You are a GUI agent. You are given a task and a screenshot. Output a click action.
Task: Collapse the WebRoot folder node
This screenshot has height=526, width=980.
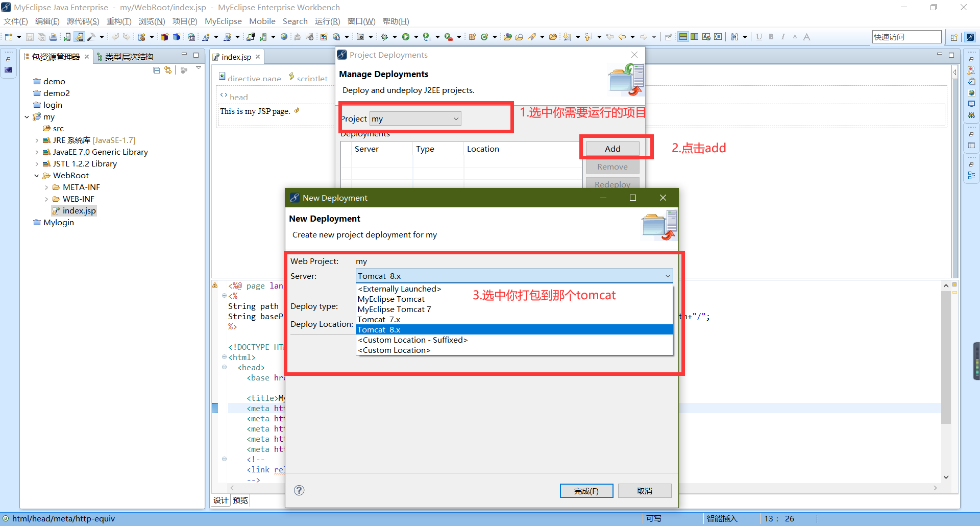37,176
